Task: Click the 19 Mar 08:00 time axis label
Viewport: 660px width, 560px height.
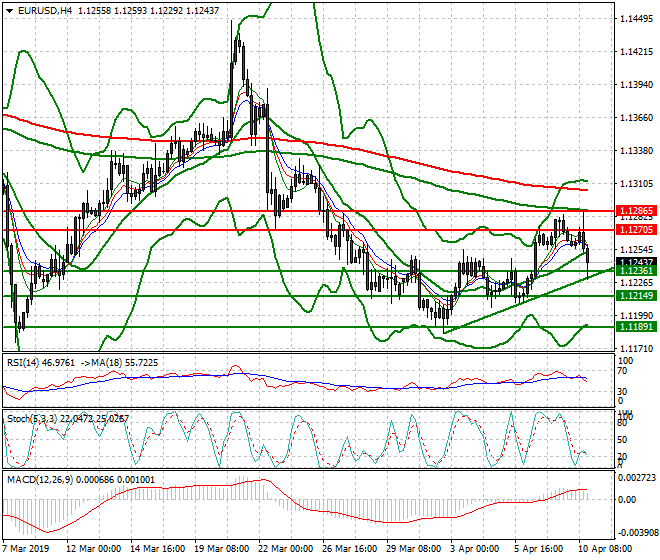Action: click(221, 549)
